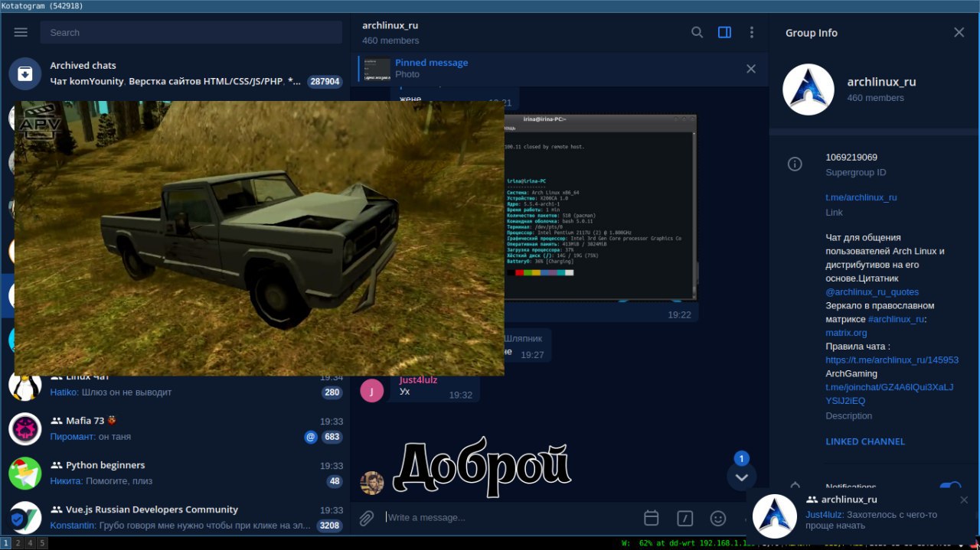
Task: Click the #archlinux_ru hashtag link
Action: coord(896,319)
